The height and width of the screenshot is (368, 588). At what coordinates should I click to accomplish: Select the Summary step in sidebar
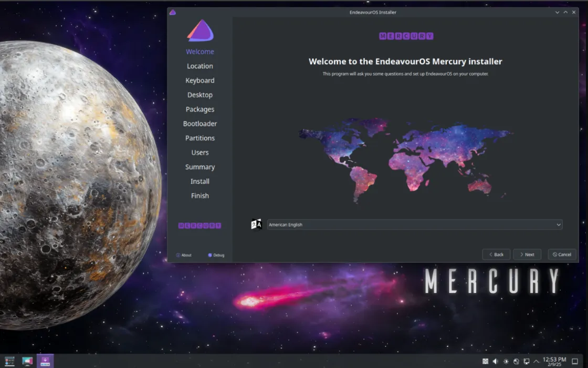[200, 167]
